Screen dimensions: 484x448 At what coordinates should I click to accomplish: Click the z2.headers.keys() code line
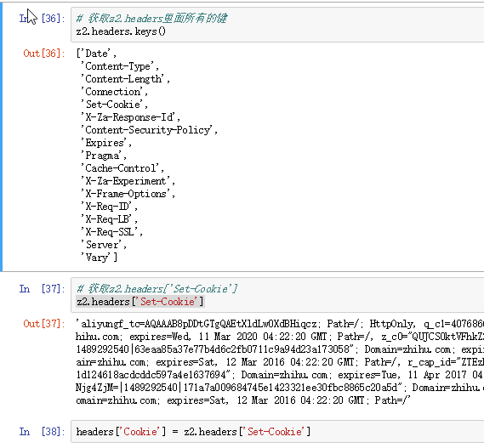(x=121, y=31)
